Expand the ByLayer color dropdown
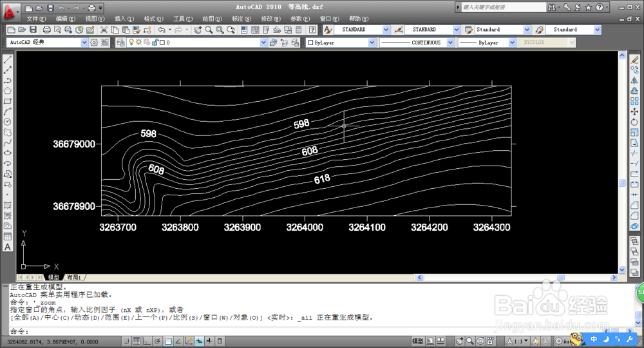Image resolution: width=644 pixels, height=348 pixels. click(372, 43)
